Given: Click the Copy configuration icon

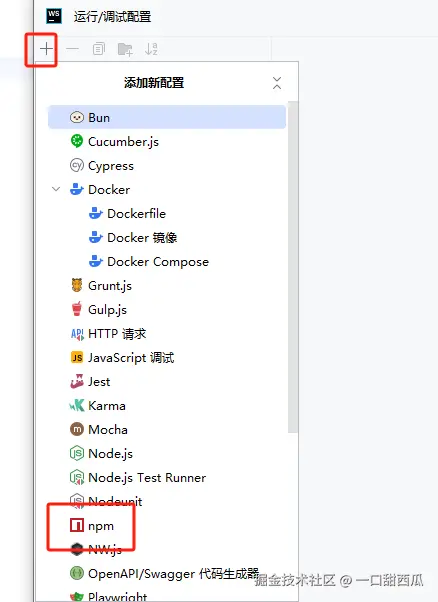Looking at the screenshot, I should click(99, 49).
